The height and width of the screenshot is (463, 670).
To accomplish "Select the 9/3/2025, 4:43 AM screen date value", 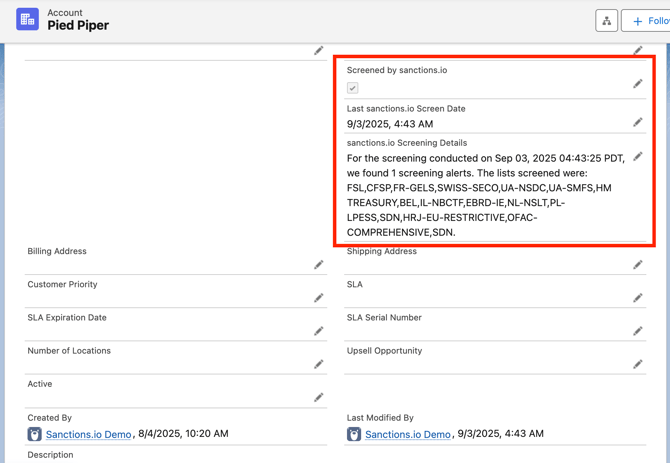I will [x=390, y=124].
